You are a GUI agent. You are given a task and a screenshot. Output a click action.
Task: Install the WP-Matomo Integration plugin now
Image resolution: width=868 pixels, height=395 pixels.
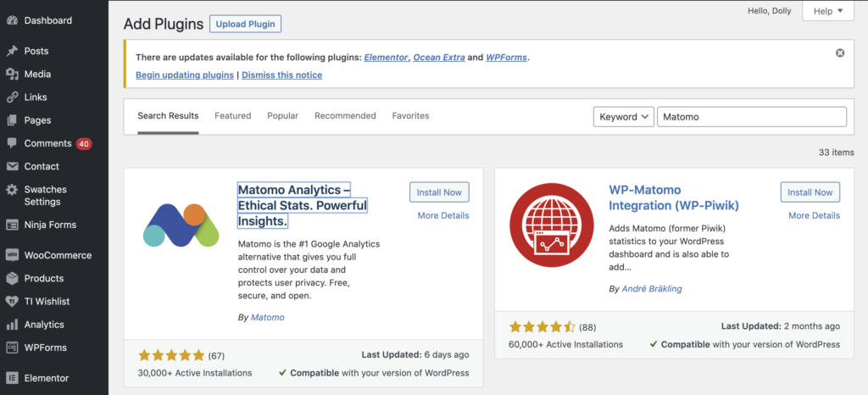point(810,192)
